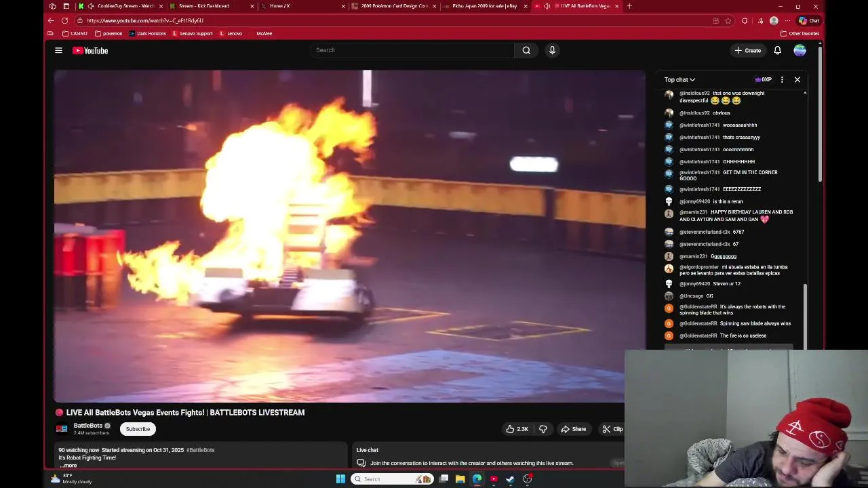The image size is (868, 488).
Task: Clip the BattleBots livestream
Action: [612, 429]
